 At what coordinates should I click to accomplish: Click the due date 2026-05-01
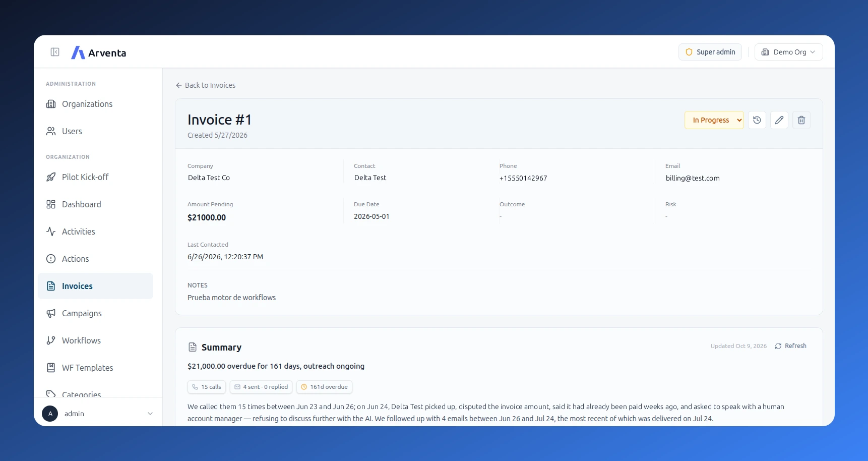pyautogui.click(x=371, y=216)
